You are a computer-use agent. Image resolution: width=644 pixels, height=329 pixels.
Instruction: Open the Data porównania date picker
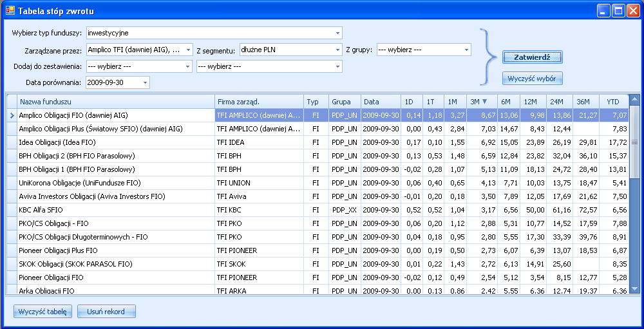(145, 82)
